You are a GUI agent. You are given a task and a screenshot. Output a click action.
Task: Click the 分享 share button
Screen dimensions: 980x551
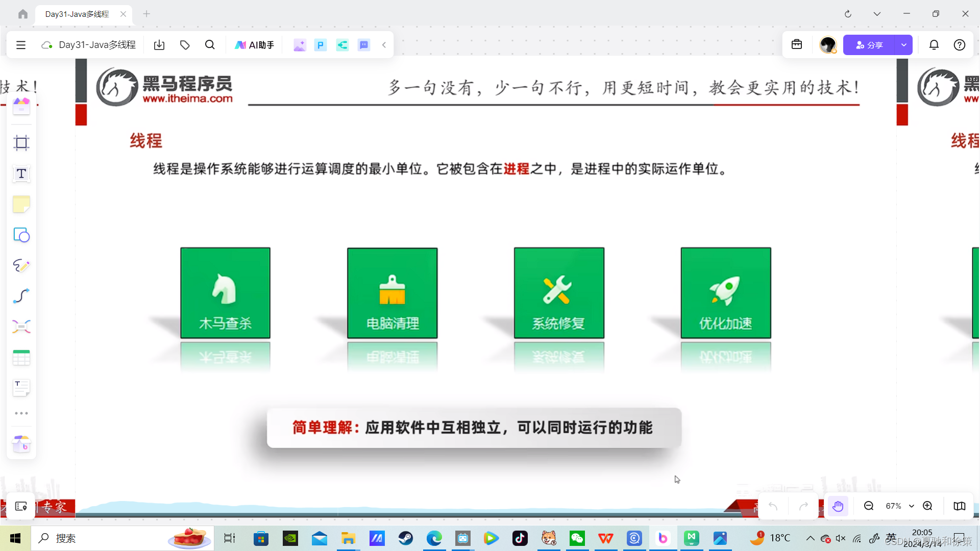point(869,45)
